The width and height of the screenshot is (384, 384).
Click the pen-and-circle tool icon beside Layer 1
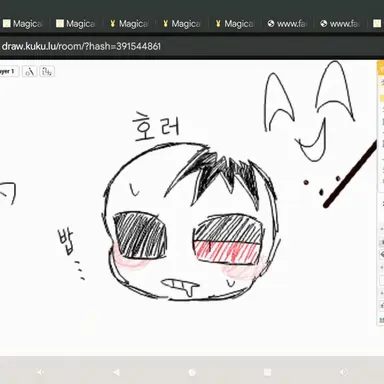30,71
